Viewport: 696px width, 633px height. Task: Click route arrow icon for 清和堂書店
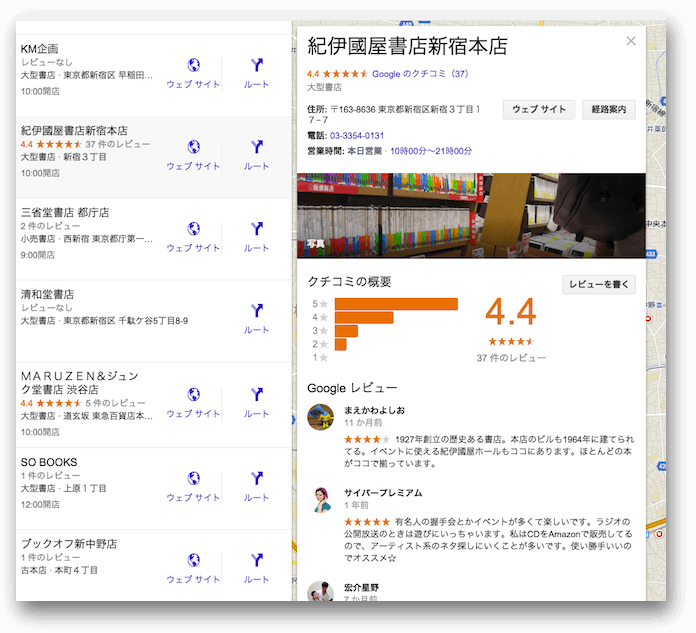pos(257,311)
